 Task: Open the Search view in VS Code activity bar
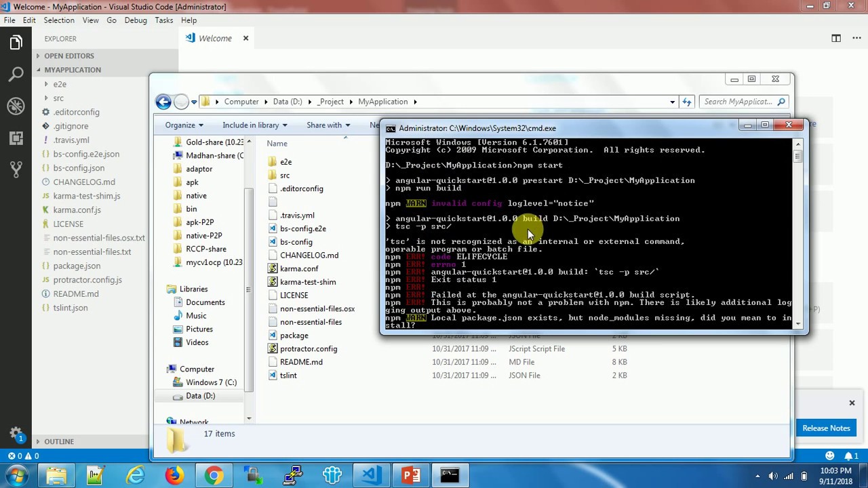16,75
